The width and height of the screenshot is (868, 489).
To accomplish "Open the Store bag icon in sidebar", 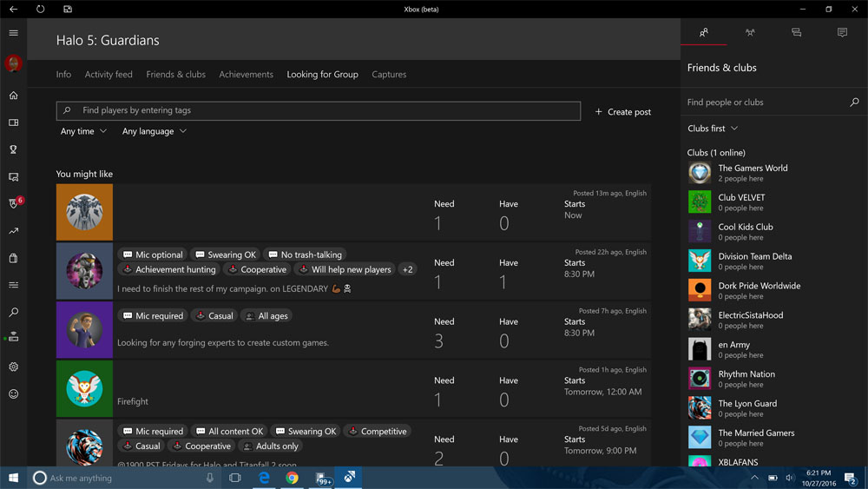I will point(13,258).
